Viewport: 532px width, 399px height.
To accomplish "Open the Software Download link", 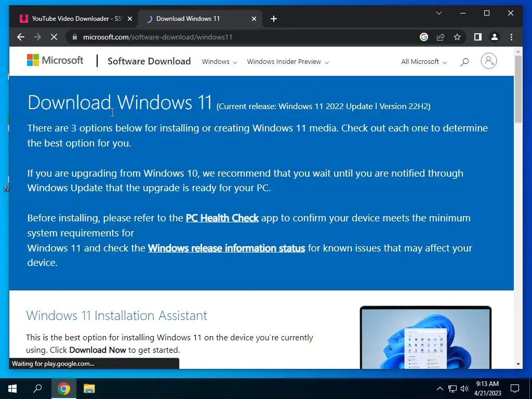I will (x=149, y=61).
